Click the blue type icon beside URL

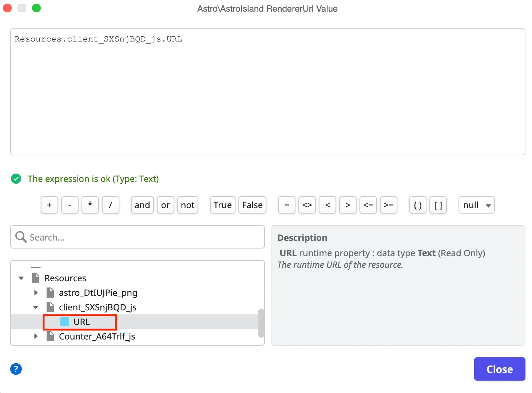point(64,322)
